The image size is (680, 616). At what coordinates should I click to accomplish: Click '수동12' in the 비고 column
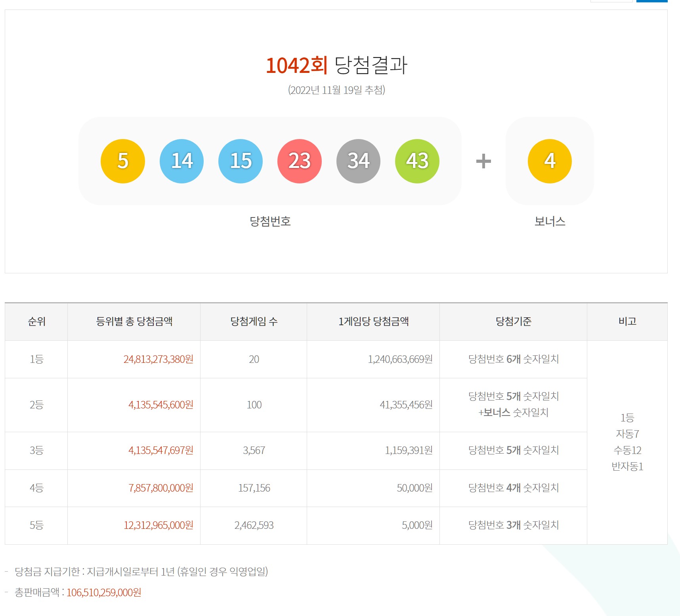(627, 450)
